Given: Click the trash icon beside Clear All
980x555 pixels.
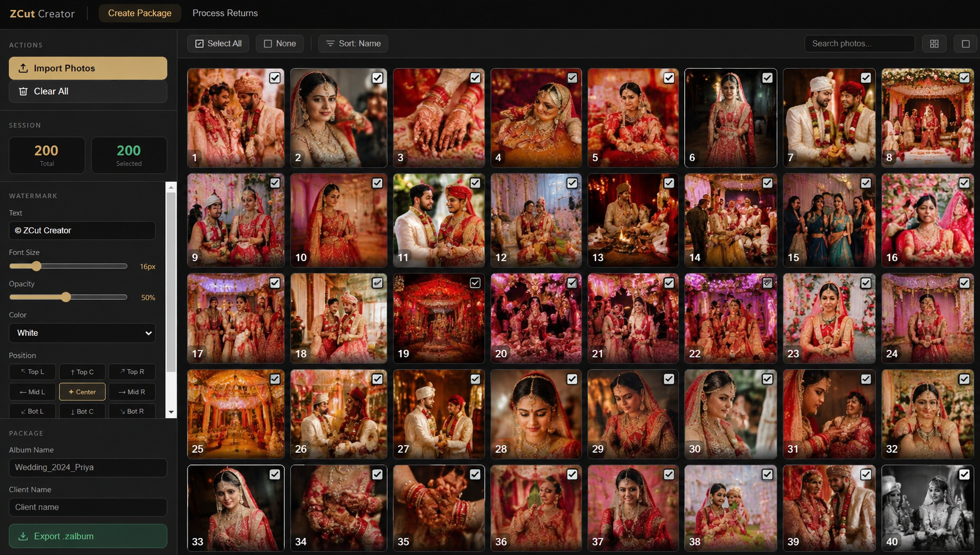Looking at the screenshot, I should pos(23,91).
